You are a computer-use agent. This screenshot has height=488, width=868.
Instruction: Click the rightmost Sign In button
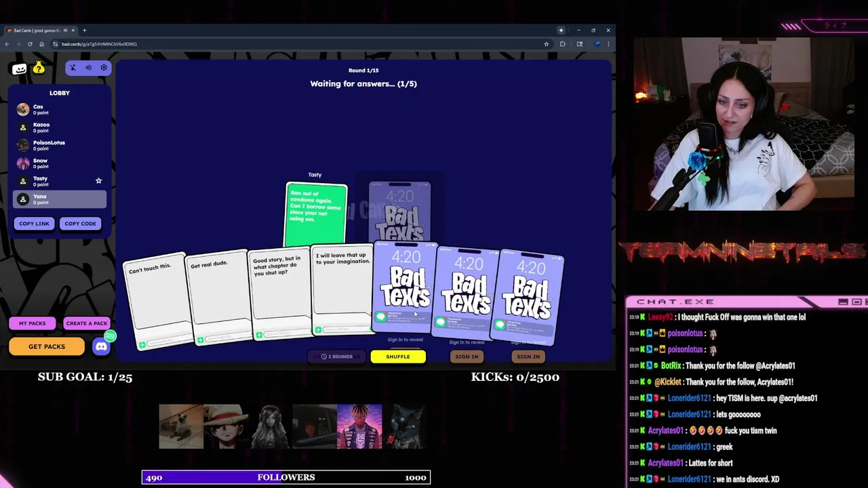point(528,357)
